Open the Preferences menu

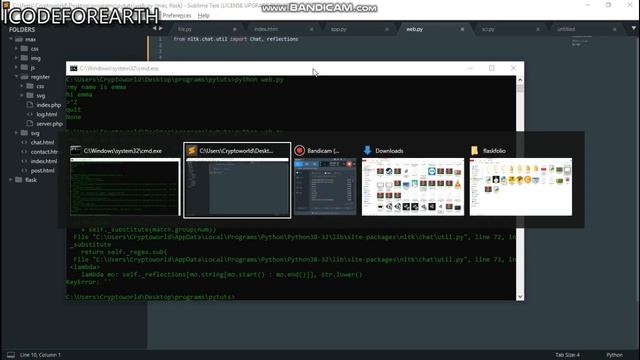[x=177, y=16]
